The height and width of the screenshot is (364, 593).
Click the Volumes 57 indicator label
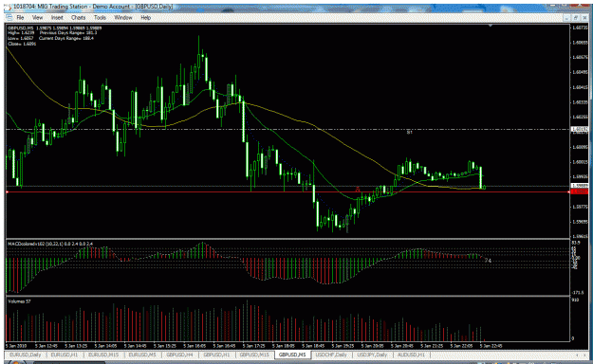point(19,301)
